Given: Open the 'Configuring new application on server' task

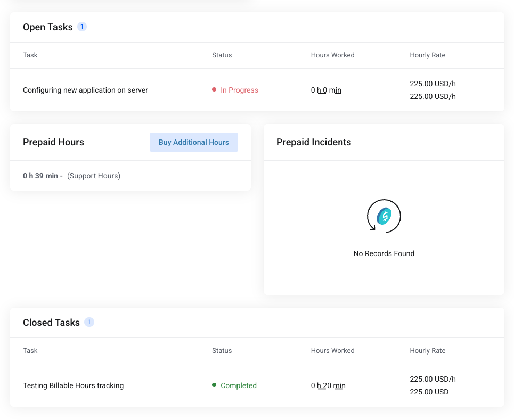Looking at the screenshot, I should (85, 90).
